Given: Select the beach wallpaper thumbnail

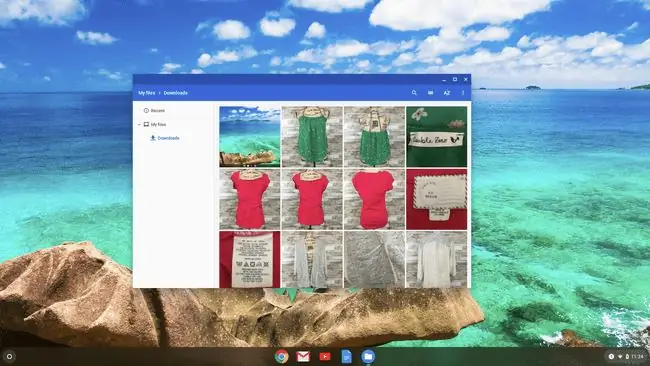Looking at the screenshot, I should click(x=250, y=137).
